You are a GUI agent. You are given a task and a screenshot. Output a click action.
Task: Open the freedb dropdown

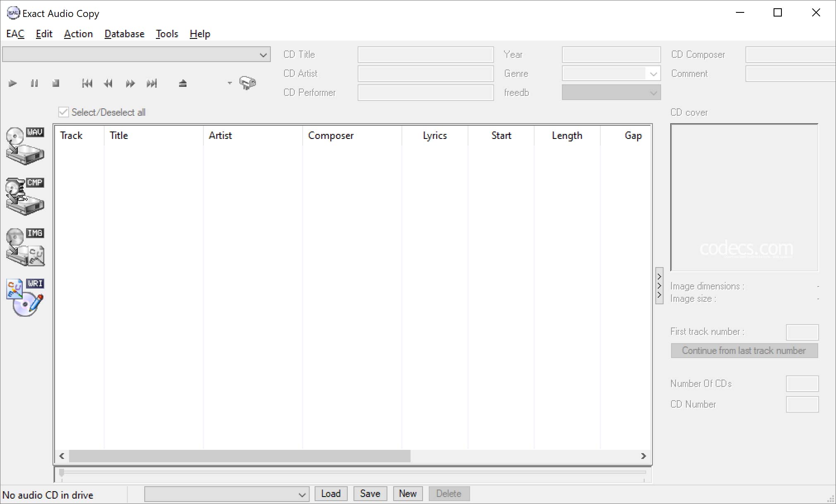[x=611, y=93]
